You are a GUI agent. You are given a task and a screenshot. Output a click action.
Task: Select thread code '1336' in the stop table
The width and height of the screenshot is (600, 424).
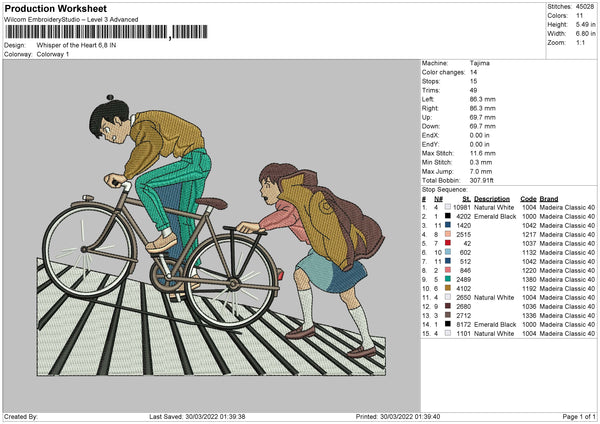(530, 315)
